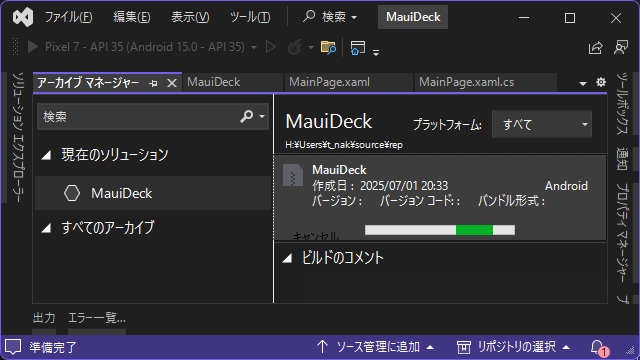The width and height of the screenshot is (640, 360).
Task: Open the ファイル(F) menu
Action: pyautogui.click(x=69, y=17)
